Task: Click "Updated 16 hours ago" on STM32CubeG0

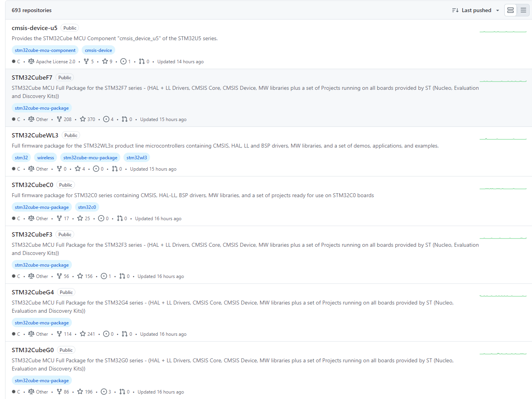Action: coord(161,392)
